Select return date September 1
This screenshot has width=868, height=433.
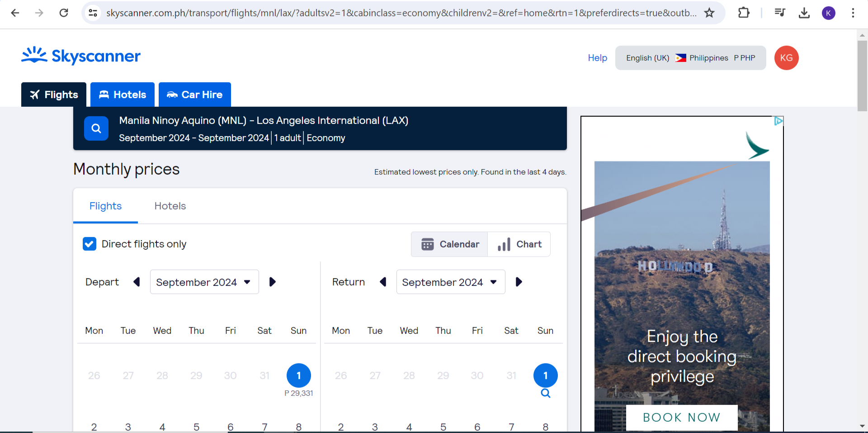tap(546, 376)
